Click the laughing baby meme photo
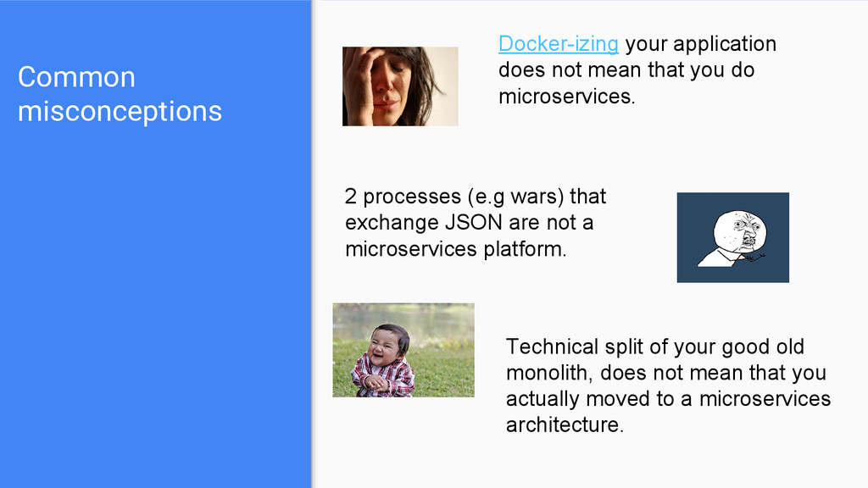This screenshot has height=488, width=868. coord(403,350)
